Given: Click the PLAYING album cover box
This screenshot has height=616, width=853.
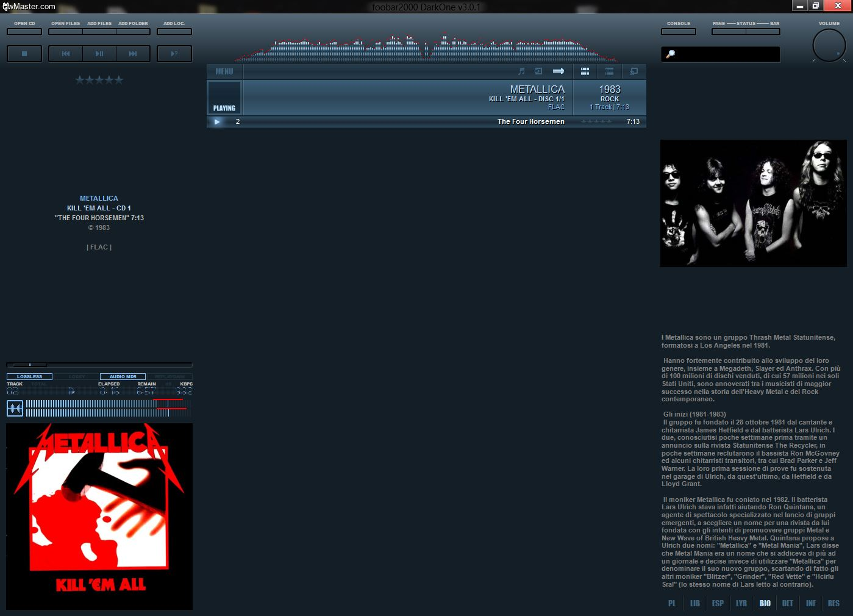Looking at the screenshot, I should pos(224,98).
